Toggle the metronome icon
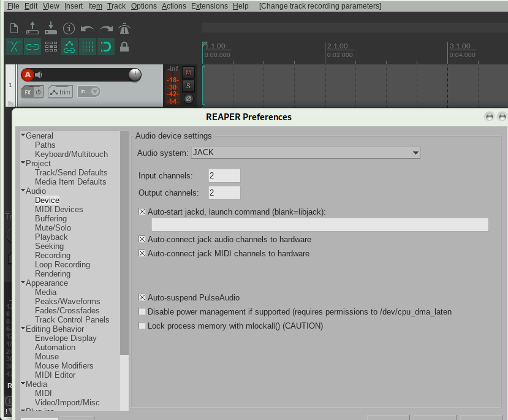This screenshot has width=508, height=420. (124, 29)
